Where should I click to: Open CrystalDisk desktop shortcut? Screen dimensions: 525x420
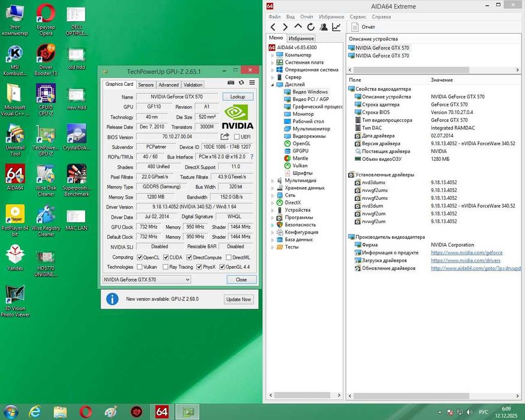76,137
